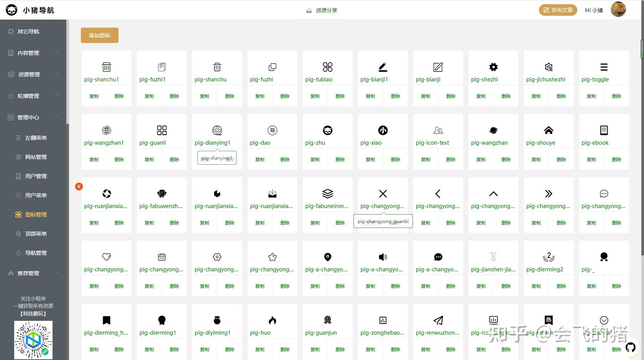Click the heart outline icon

(107, 257)
